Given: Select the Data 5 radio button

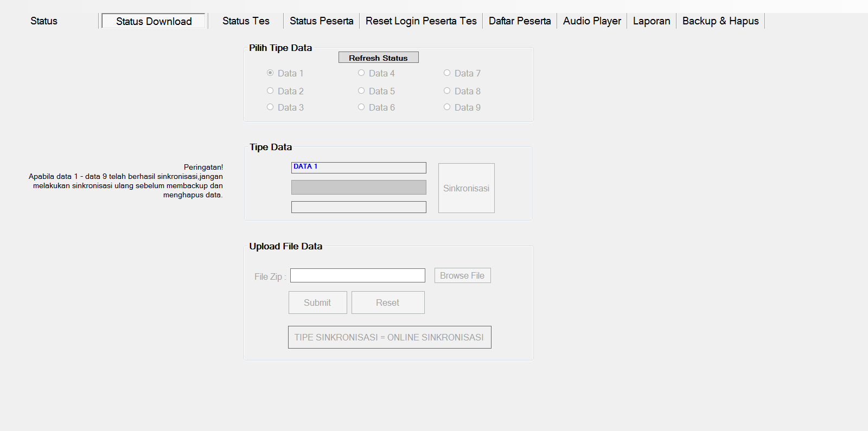Looking at the screenshot, I should coord(361,91).
